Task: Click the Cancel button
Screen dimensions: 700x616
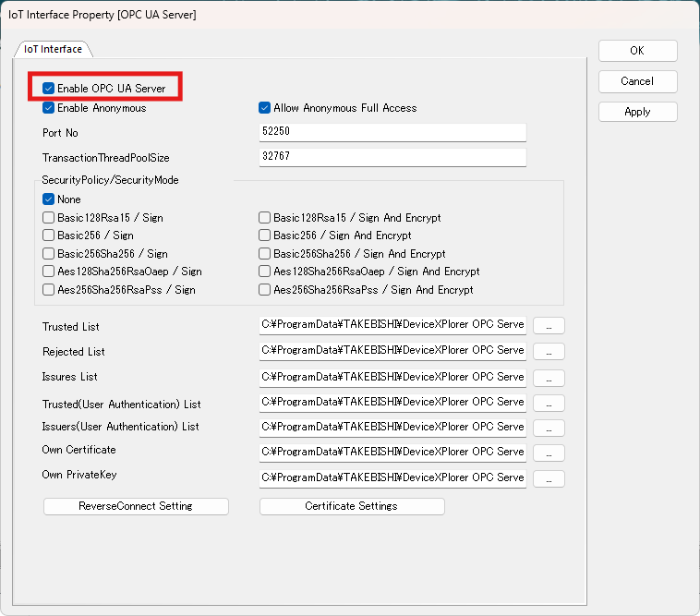Action: 637,81
